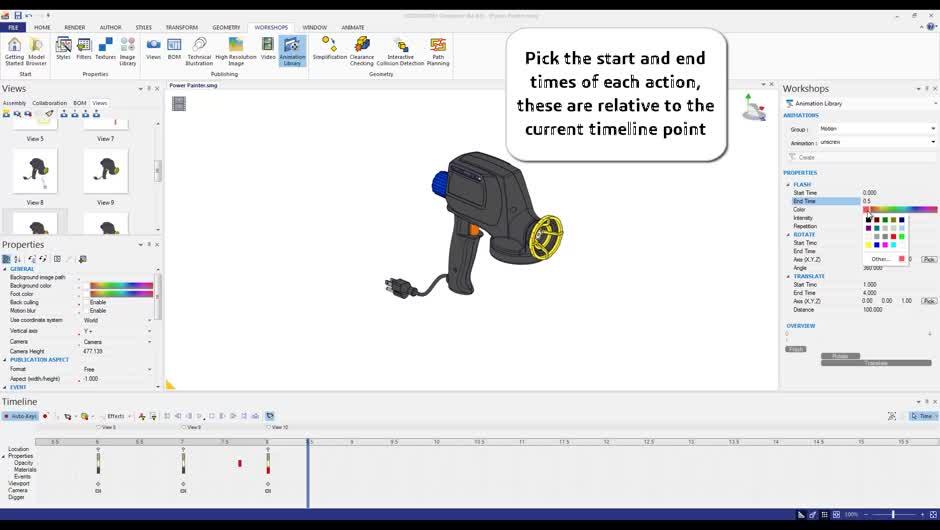Viewport: 940px width, 530px height.
Task: Click the Digger tool icon in Timeline toolbar
Action: click(85, 416)
